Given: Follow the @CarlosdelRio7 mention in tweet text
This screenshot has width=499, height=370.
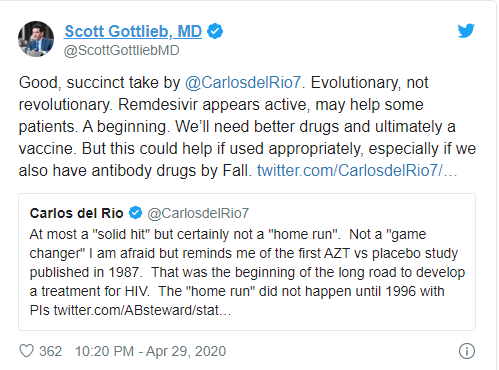Looking at the screenshot, I should pyautogui.click(x=243, y=83).
